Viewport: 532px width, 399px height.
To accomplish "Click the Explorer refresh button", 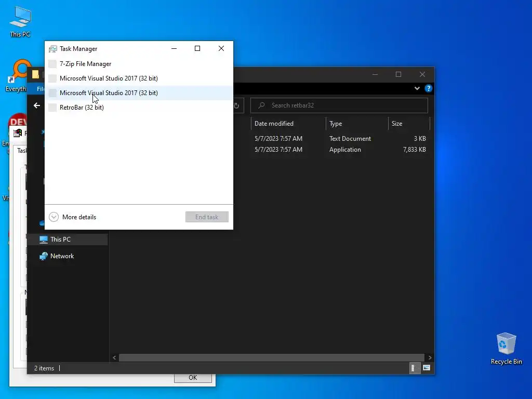I will click(x=236, y=105).
